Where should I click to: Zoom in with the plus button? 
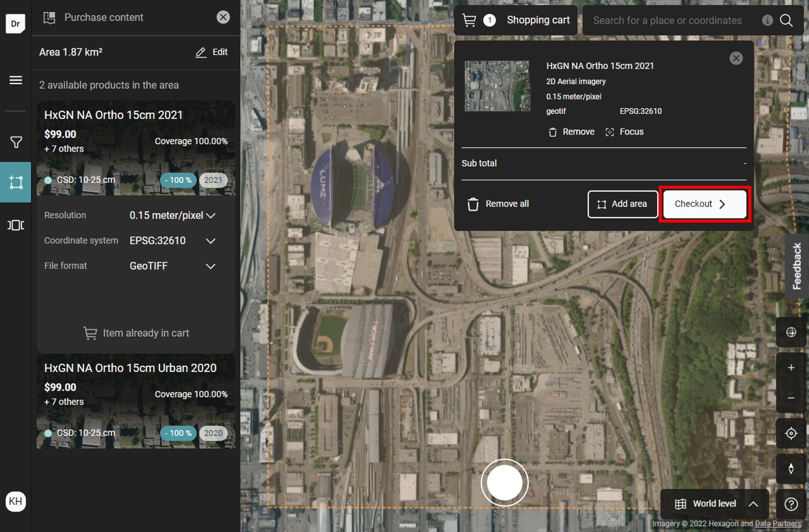click(791, 368)
